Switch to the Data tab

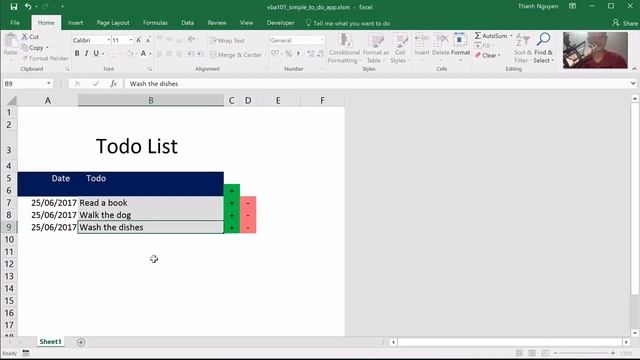click(188, 23)
